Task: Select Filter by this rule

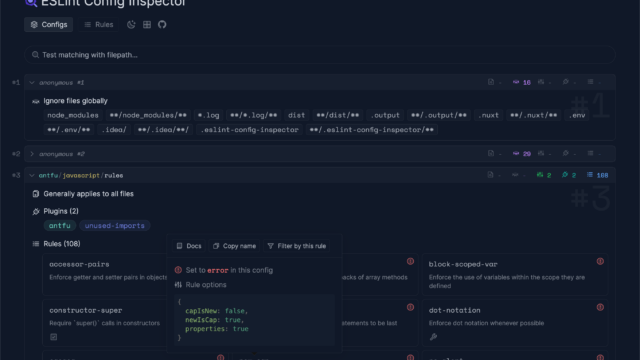Action: tap(297, 246)
